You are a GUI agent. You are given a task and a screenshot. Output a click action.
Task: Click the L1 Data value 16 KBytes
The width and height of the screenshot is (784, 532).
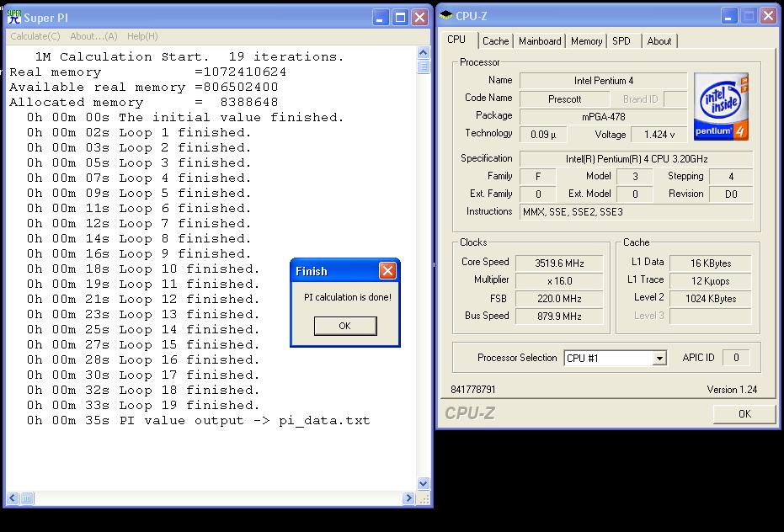pos(711,263)
